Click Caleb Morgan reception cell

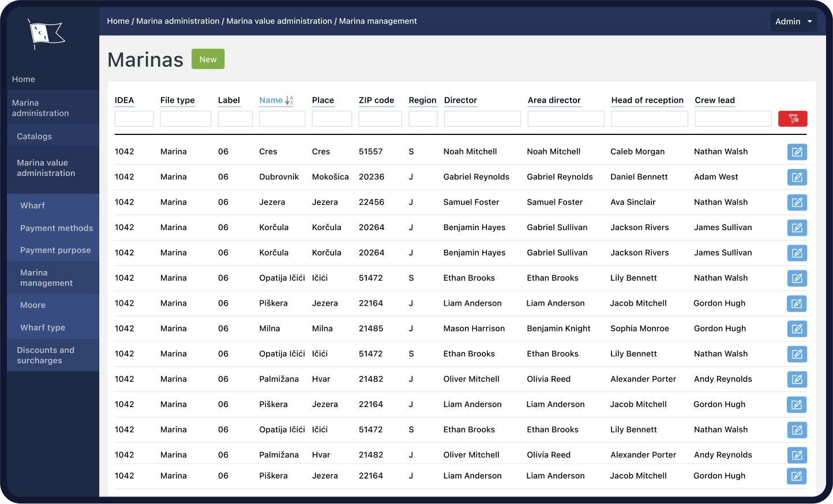(x=637, y=152)
